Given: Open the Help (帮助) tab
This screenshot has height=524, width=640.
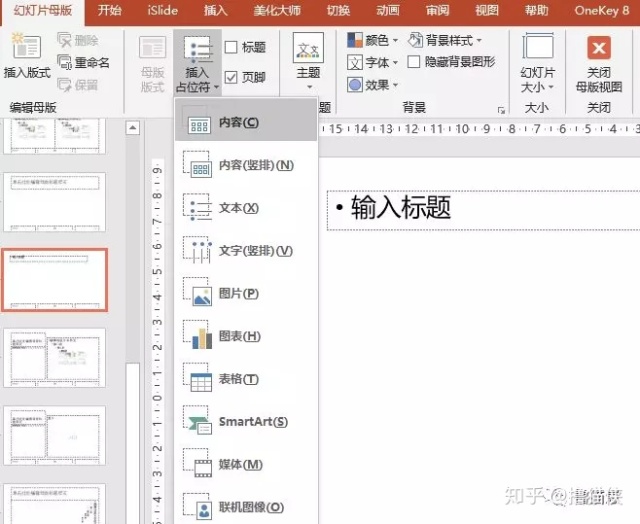Looking at the screenshot, I should coord(536,11).
